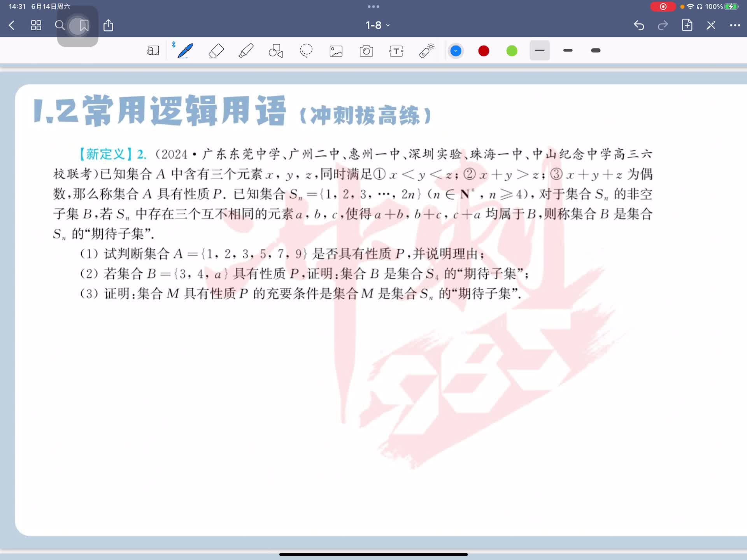Viewport: 747px width, 560px height.
Task: Choose the Shapes tool
Action: (x=276, y=51)
